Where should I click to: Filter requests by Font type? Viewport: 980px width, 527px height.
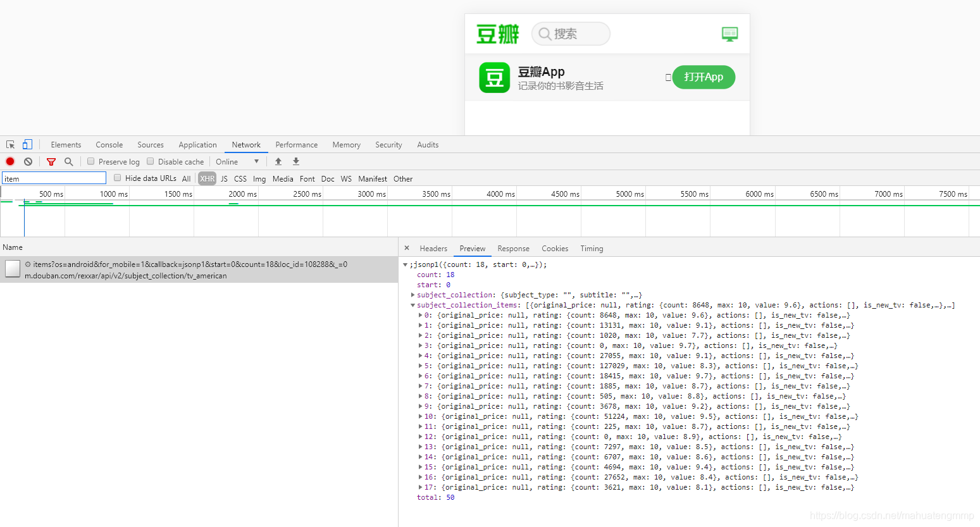coord(307,179)
